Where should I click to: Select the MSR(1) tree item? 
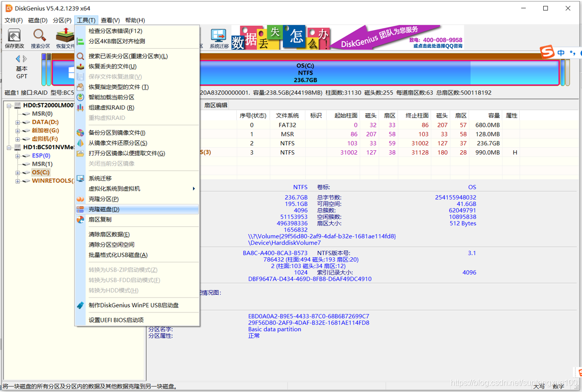click(x=42, y=164)
